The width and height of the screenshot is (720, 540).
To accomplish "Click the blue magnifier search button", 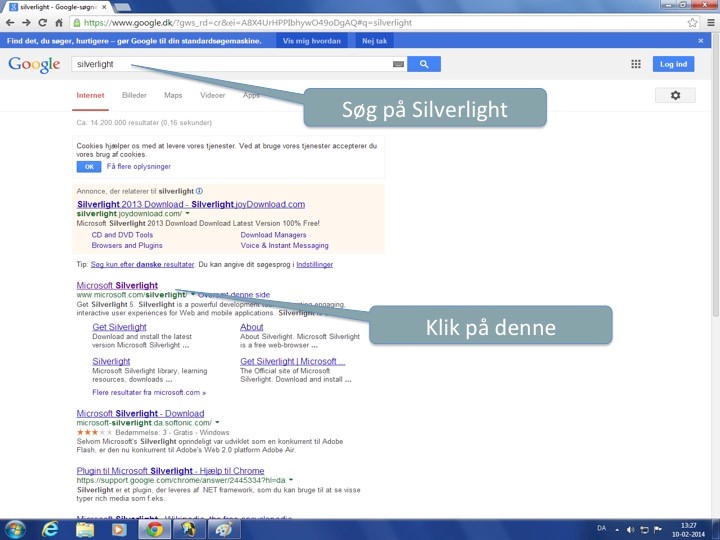I will click(x=424, y=64).
